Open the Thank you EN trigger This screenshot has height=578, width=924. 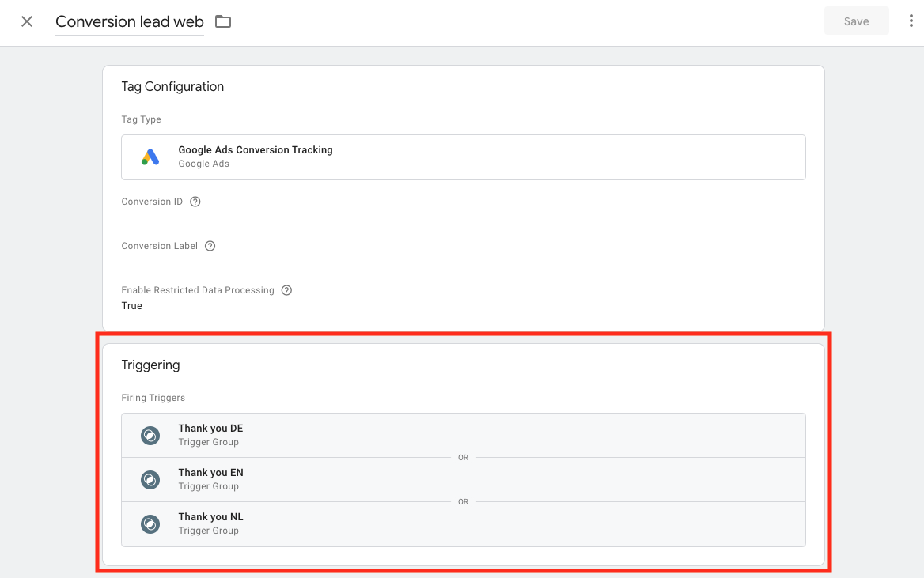click(x=463, y=480)
